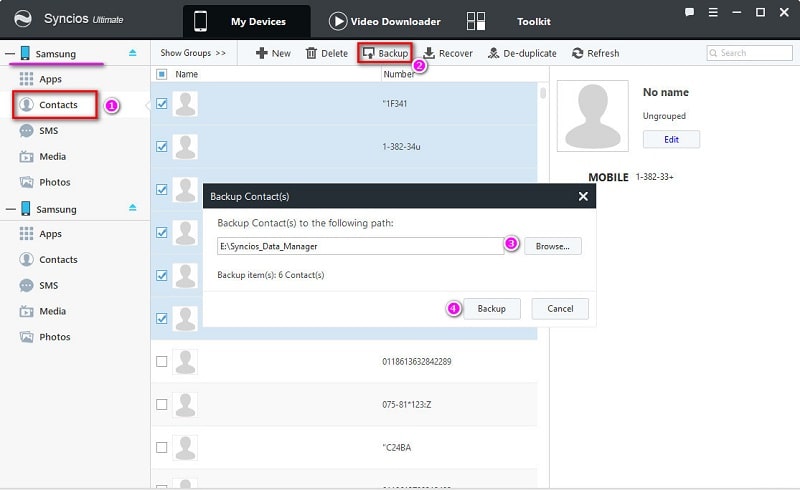Check the contact 075-81*123:Z
The height and width of the screenshot is (490, 800).
(x=162, y=404)
